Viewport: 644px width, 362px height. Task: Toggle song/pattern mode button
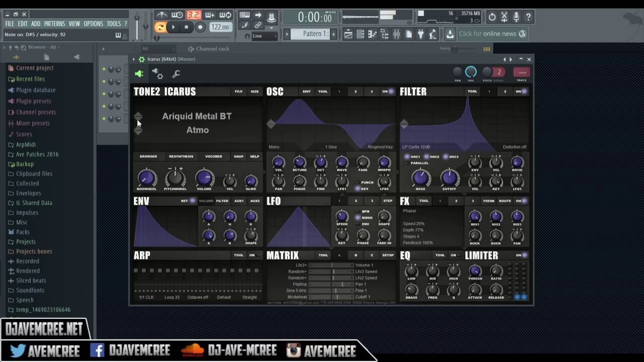160,27
